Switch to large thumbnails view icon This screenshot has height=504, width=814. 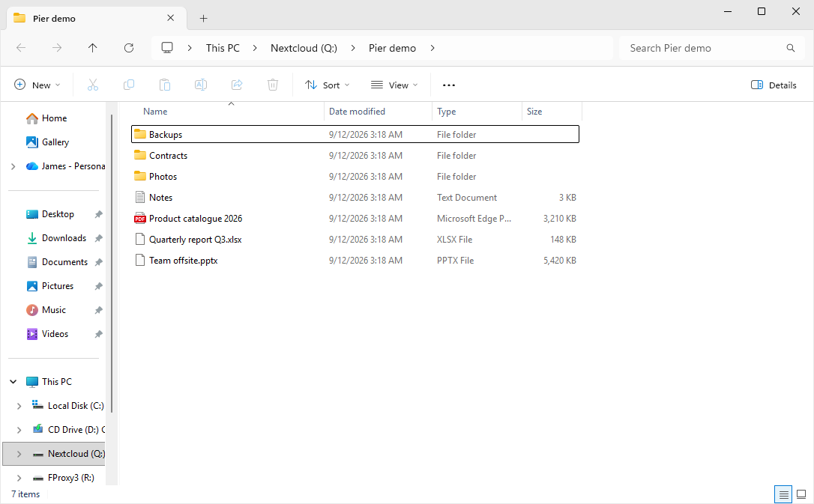point(801,494)
